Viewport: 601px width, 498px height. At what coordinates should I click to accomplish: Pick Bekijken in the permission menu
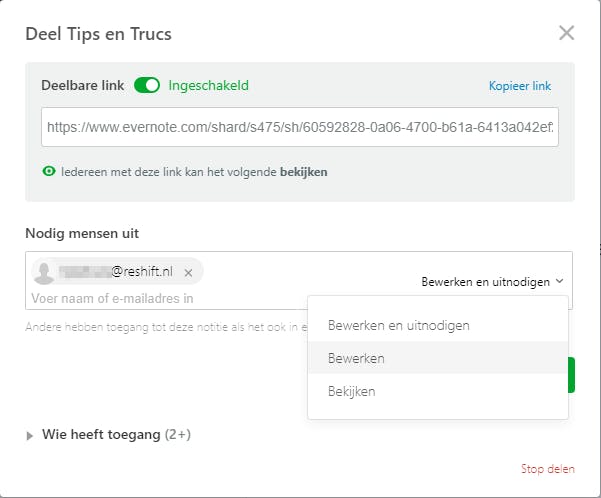352,391
